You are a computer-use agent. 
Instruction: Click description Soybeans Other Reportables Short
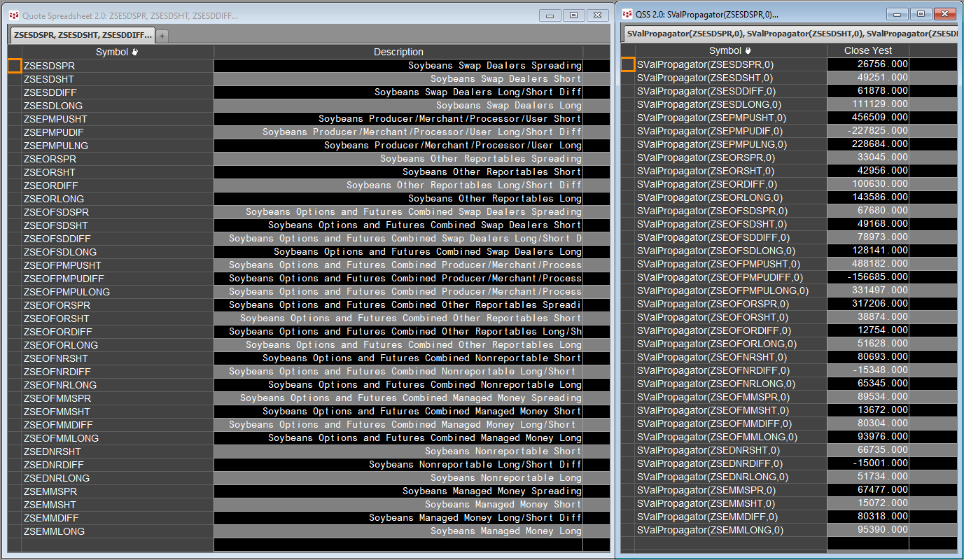398,172
